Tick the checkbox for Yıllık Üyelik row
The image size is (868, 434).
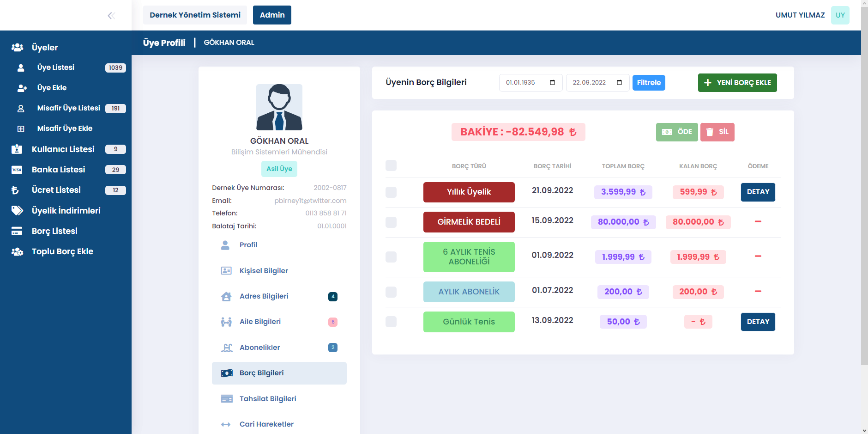(x=391, y=192)
